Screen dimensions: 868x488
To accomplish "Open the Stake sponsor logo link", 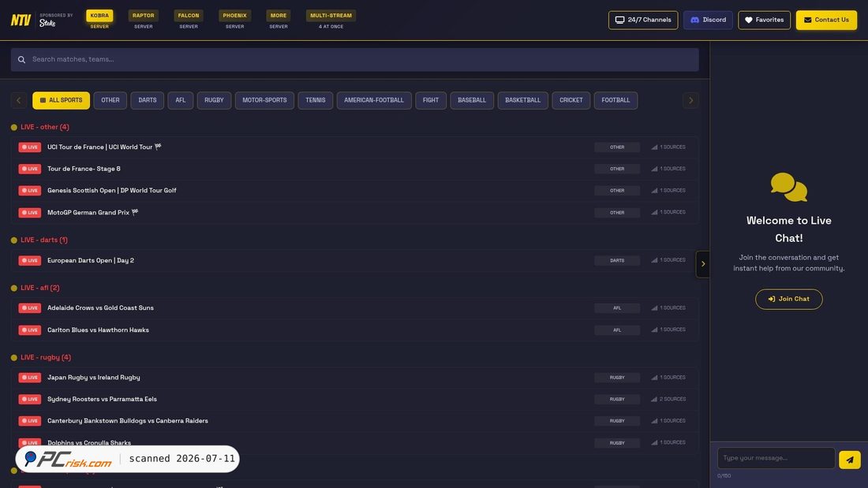I will [x=47, y=23].
